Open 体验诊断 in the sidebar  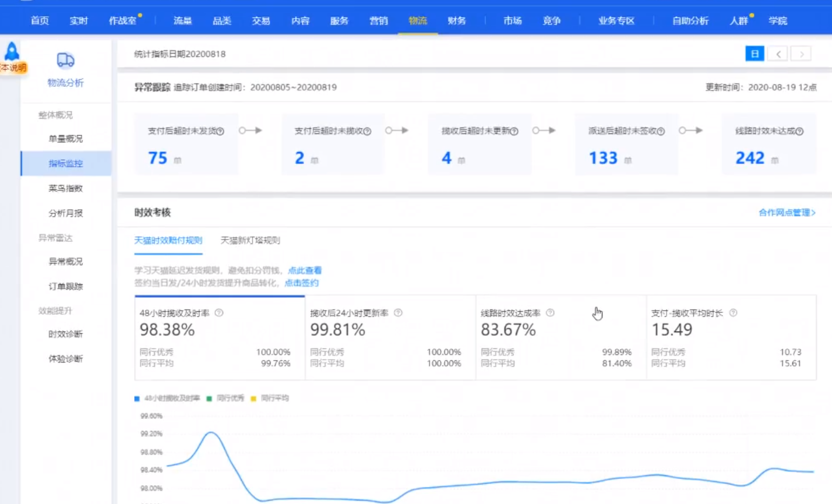pyautogui.click(x=66, y=358)
